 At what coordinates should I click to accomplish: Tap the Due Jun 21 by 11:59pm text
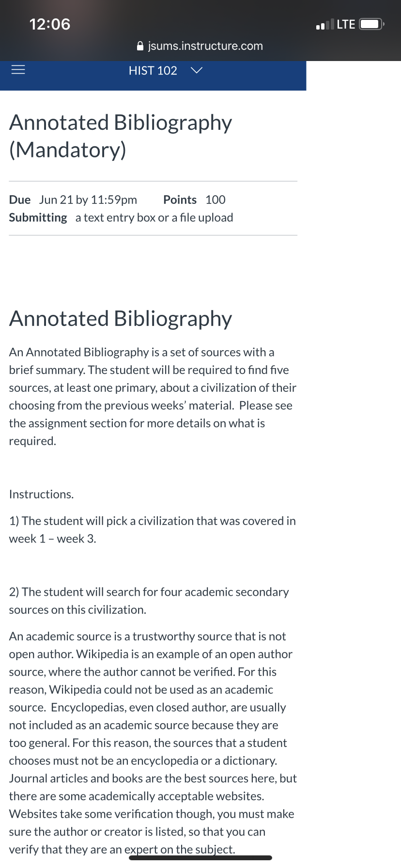pyautogui.click(x=73, y=200)
